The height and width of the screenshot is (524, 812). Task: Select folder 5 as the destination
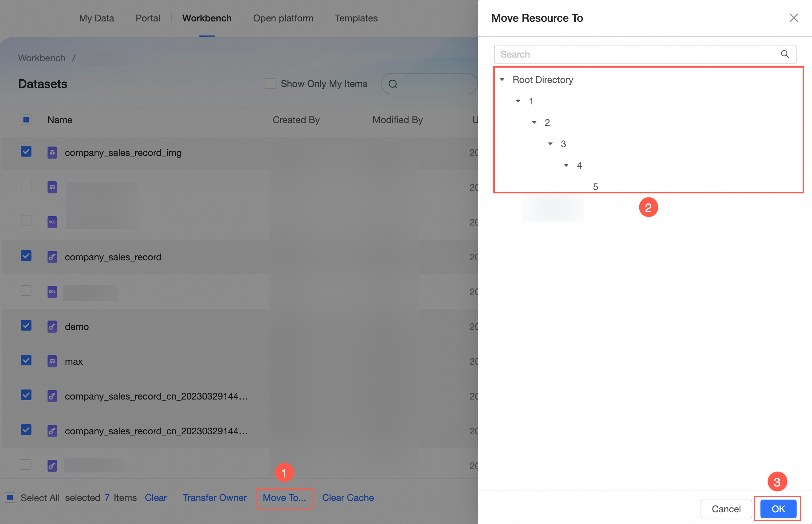(595, 187)
